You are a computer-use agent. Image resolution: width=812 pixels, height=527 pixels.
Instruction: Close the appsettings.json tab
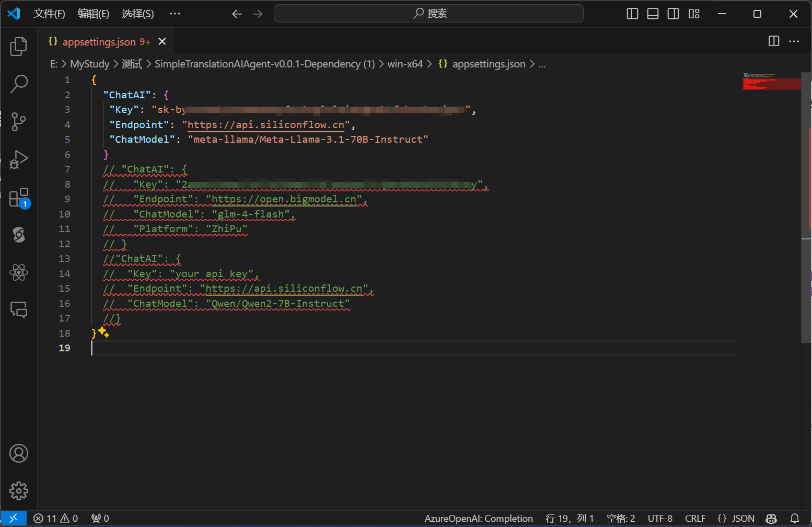click(x=163, y=41)
